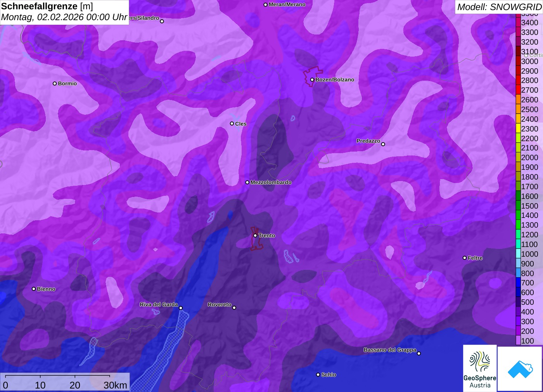Click the 'Rovereto' label text
Viewport: 543px width, 392px height.
[220, 305]
